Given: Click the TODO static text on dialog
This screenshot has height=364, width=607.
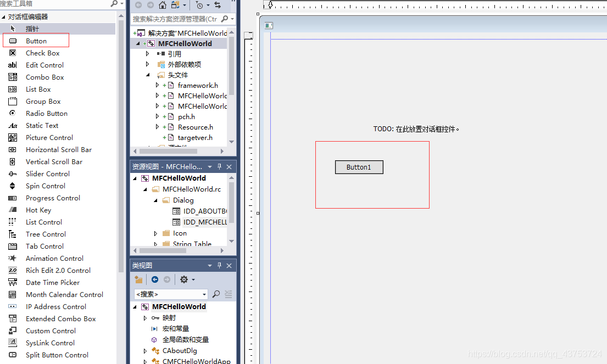Looking at the screenshot, I should click(x=416, y=129).
